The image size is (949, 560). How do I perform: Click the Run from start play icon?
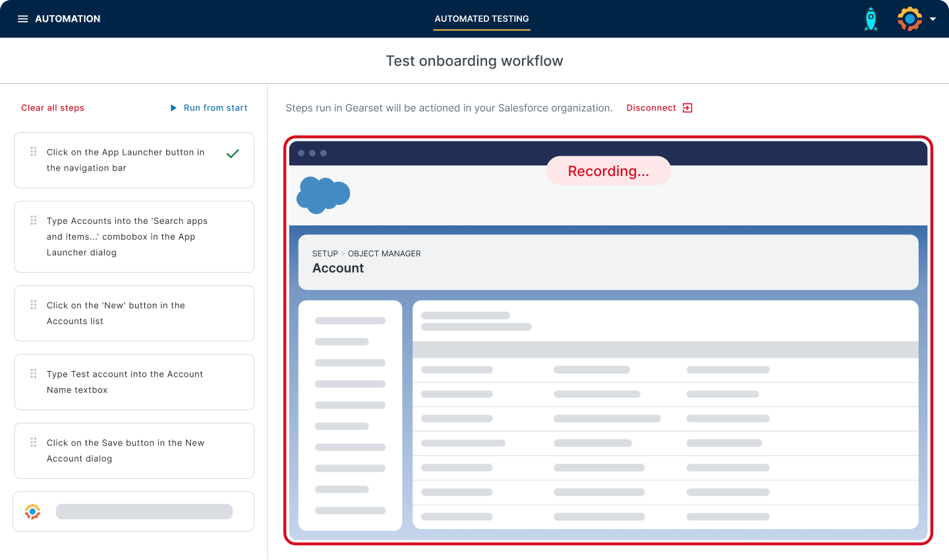(173, 107)
